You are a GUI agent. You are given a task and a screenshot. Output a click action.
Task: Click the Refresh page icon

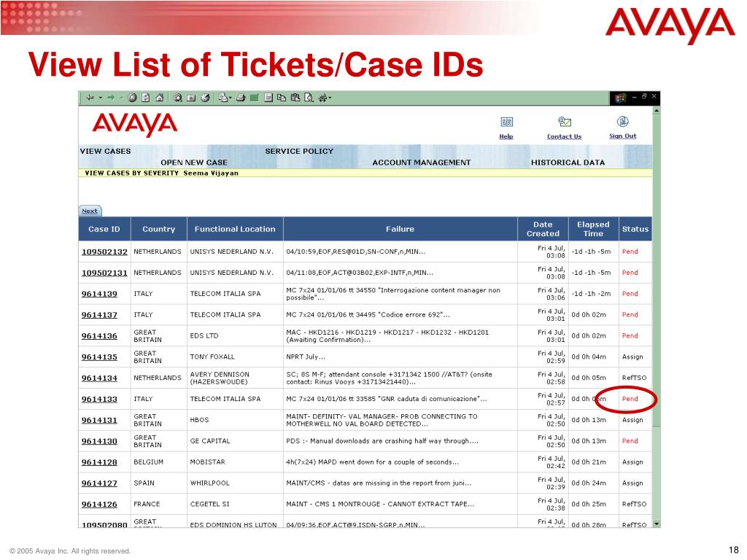point(146,98)
